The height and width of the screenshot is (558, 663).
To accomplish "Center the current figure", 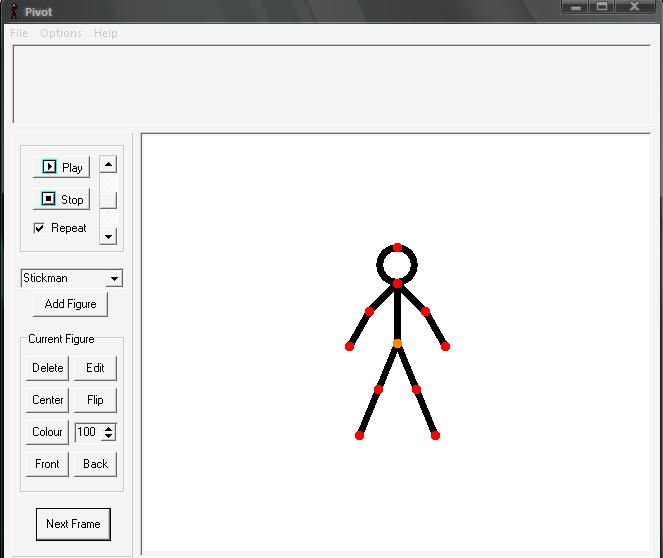I will coord(47,400).
